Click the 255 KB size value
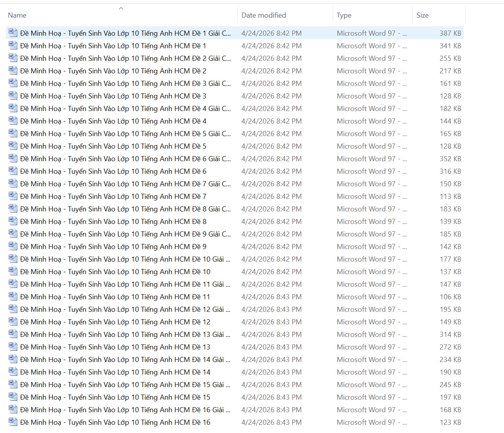 (450, 58)
